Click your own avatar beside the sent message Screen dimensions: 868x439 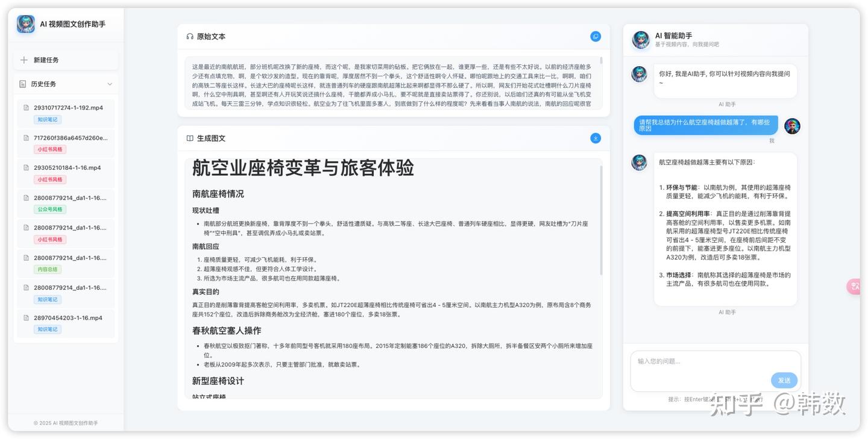tap(791, 126)
